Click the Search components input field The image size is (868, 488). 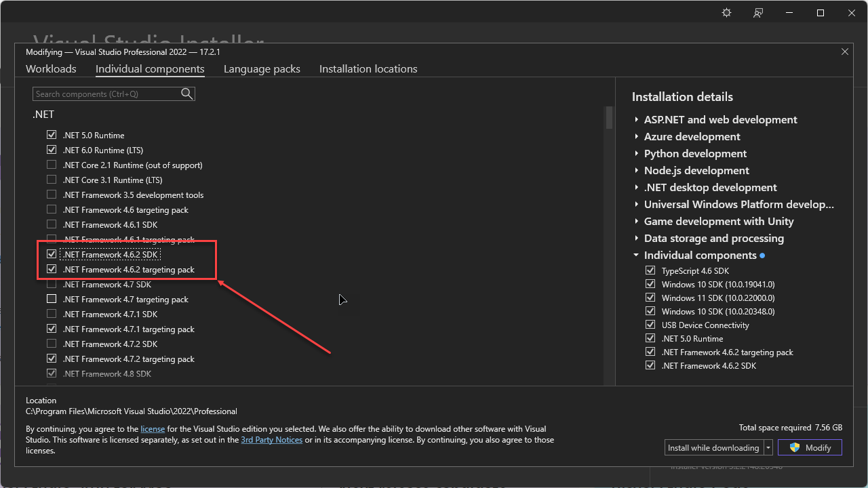tap(106, 94)
